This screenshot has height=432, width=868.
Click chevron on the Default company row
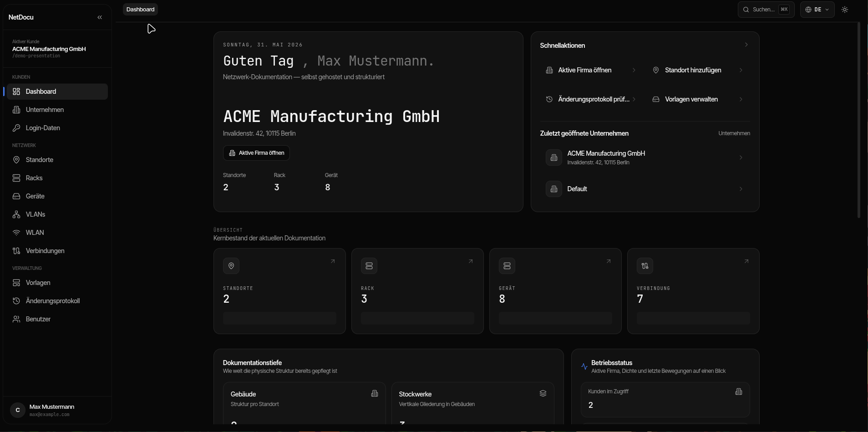(x=741, y=189)
